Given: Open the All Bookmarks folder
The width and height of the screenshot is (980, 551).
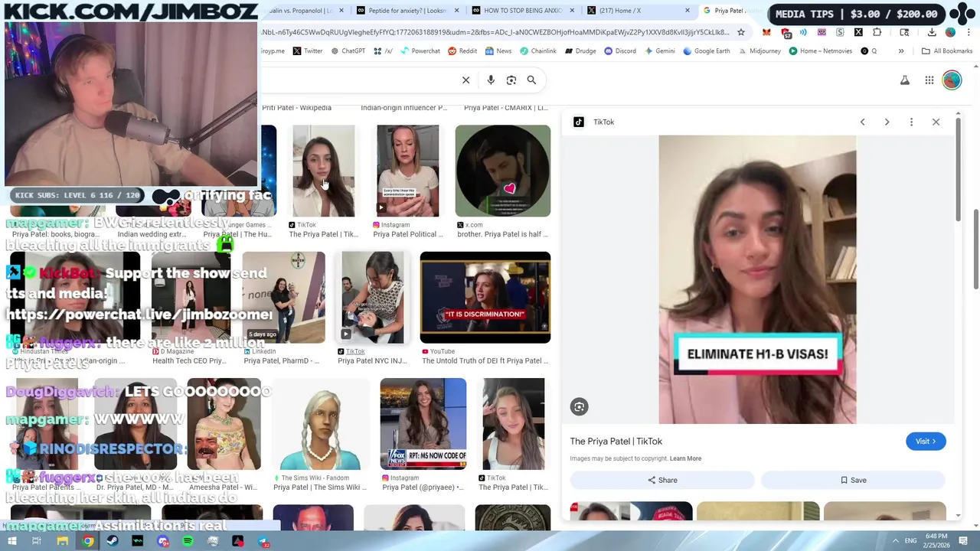Looking at the screenshot, I should point(947,51).
